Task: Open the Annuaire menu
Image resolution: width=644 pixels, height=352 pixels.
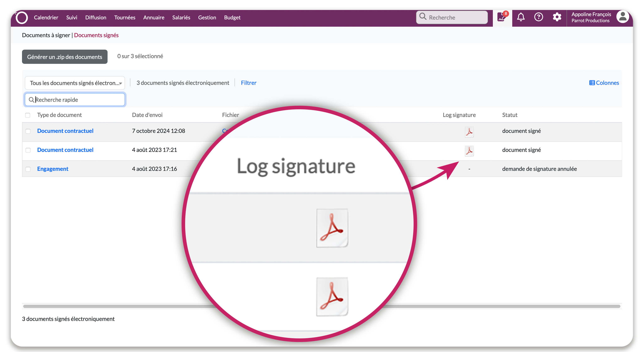Action: (154, 17)
